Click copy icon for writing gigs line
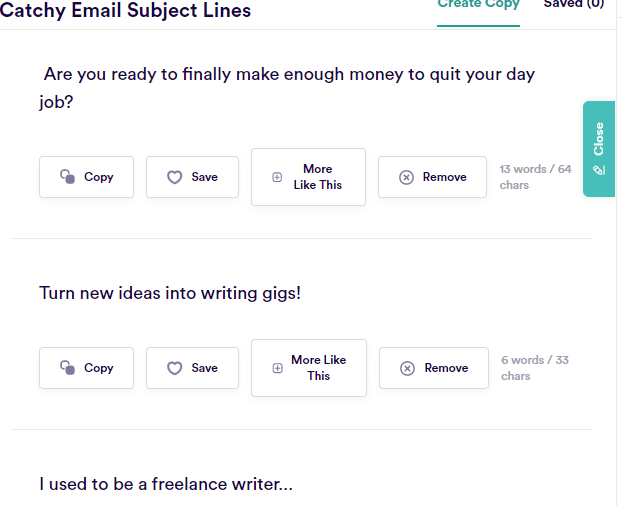Image resolution: width=622 pixels, height=506 pixels. [x=67, y=368]
